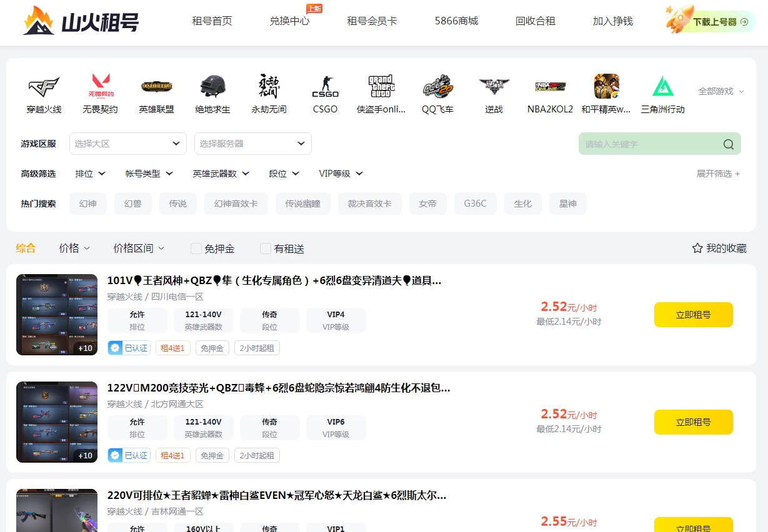Check the 有租送 filter box
This screenshot has width=768, height=532.
(x=266, y=249)
